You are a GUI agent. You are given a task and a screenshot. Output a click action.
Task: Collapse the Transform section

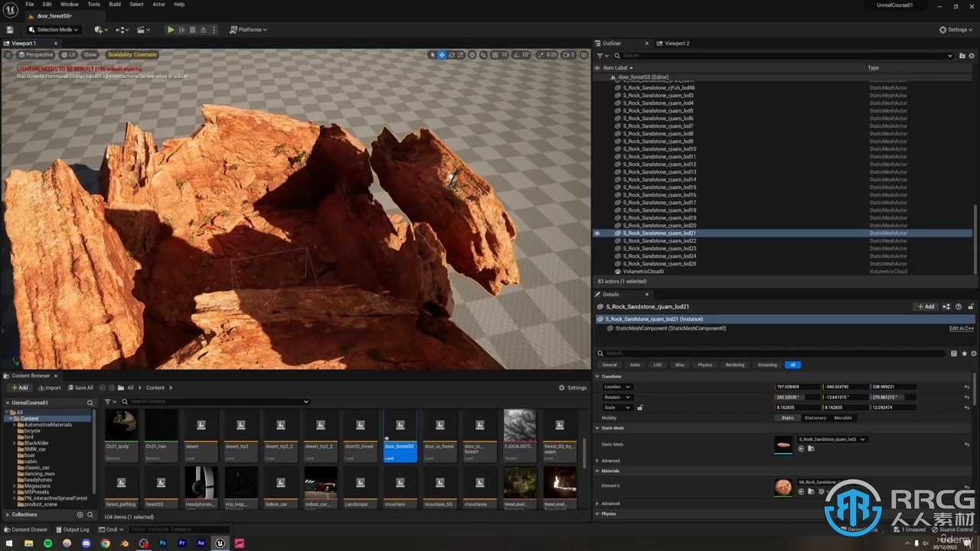tap(598, 377)
